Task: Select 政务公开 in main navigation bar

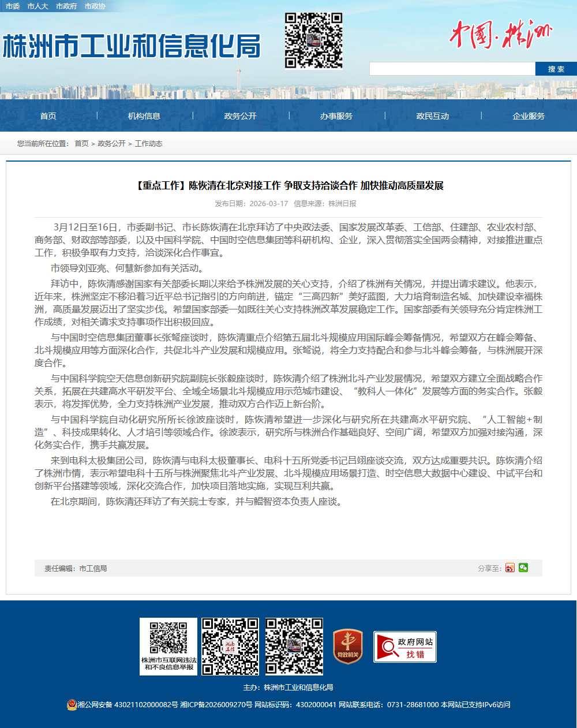Action: pos(240,116)
